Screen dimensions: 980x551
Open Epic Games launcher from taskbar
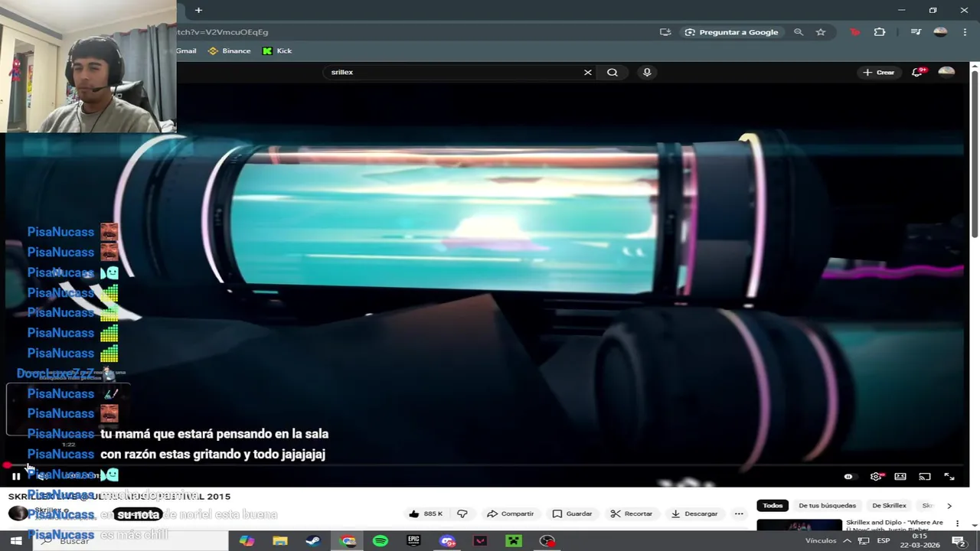(413, 541)
